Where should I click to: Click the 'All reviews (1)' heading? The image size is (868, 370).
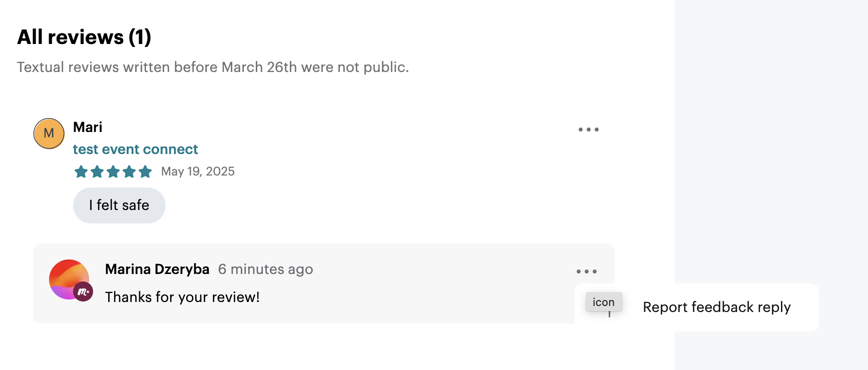(84, 36)
